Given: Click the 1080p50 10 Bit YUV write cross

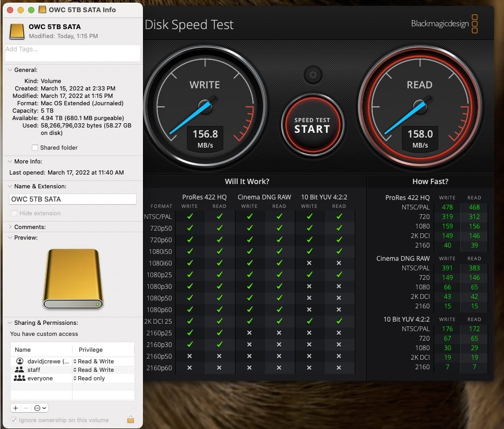Looking at the screenshot, I should pos(309,298).
